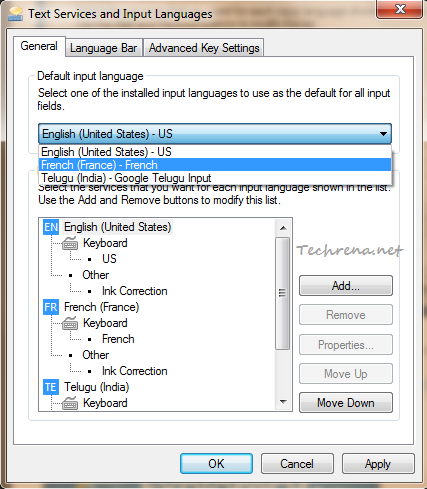Viewport: 427px width, 489px height.
Task: Select French (France) tree item
Action: tap(102, 307)
